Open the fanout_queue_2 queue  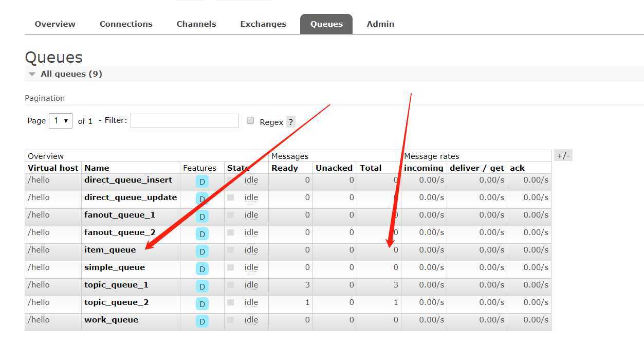click(x=120, y=232)
